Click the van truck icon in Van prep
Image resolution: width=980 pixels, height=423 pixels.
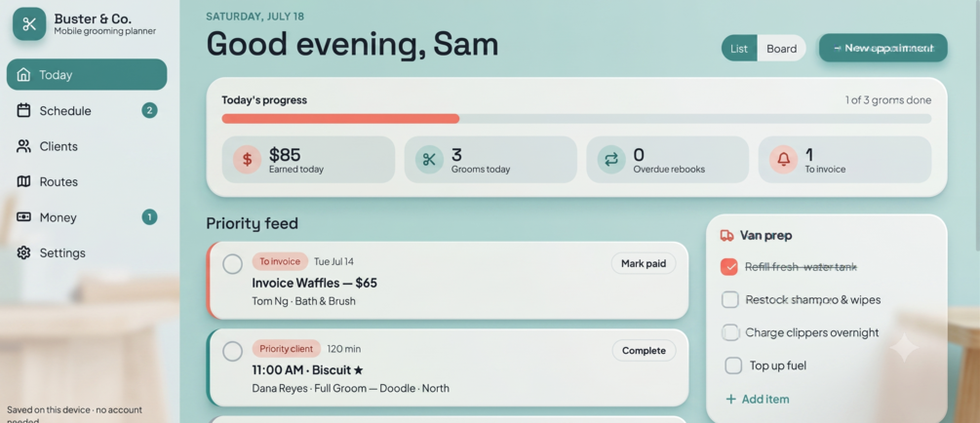click(726, 236)
